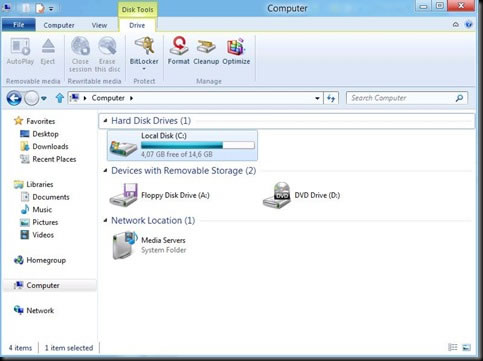Click the search magnifier icon
The image size is (483, 361).
point(459,98)
